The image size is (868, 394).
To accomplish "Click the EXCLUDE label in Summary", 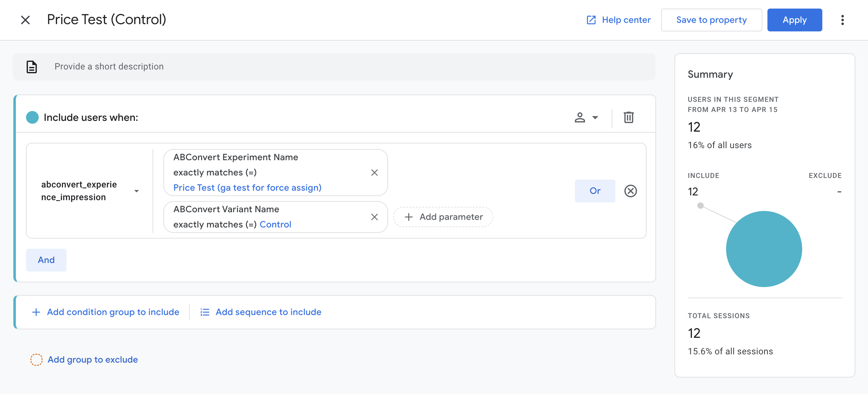I will pyautogui.click(x=825, y=176).
